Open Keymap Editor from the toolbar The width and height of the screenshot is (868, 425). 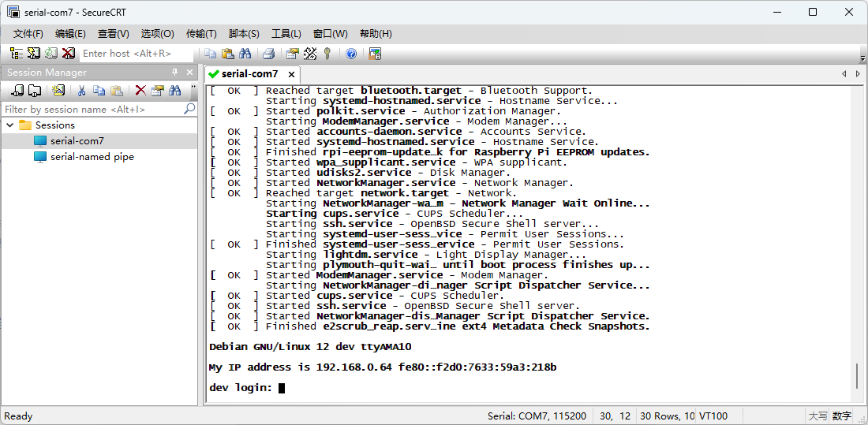pyautogui.click(x=310, y=54)
